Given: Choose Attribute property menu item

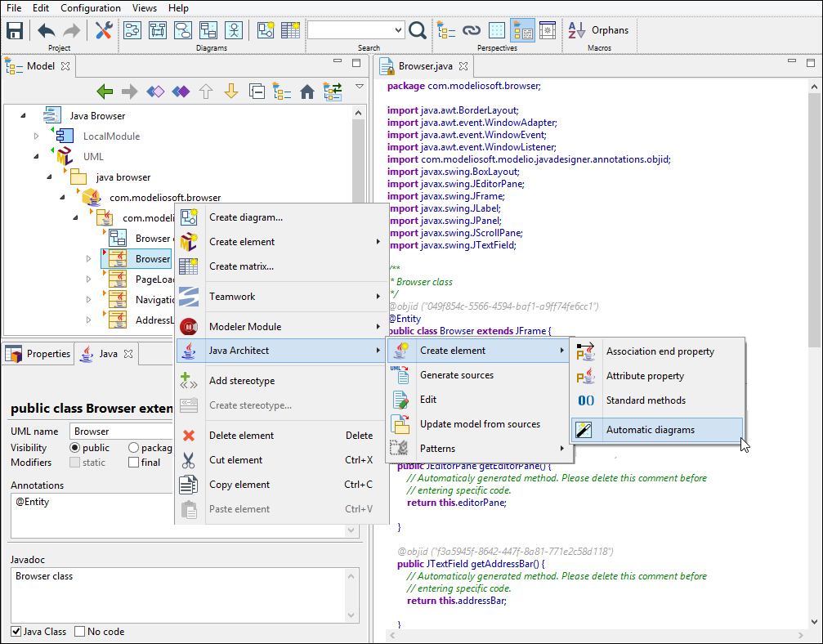Looking at the screenshot, I should 657,376.
